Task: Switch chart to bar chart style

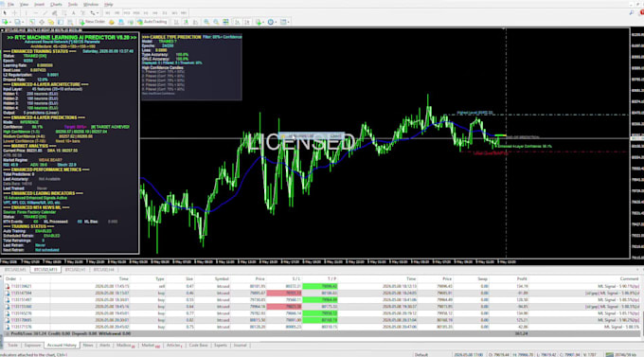Action: [x=176, y=22]
